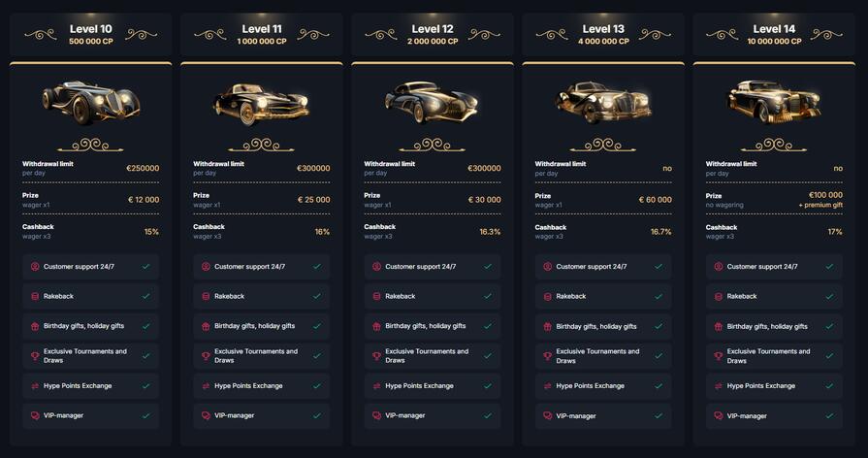Click Level 14 €100 000 prize amount
868x458 pixels.
[x=825, y=195]
